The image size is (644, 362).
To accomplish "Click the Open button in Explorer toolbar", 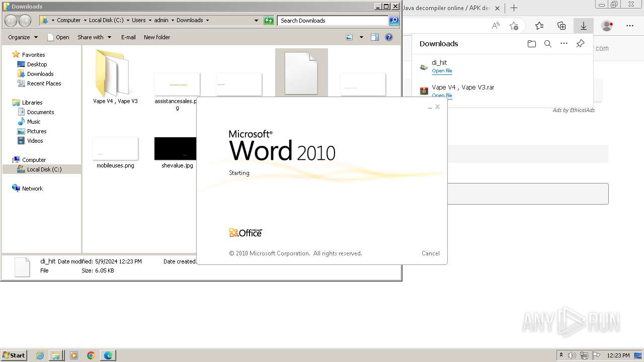I will 58,37.
